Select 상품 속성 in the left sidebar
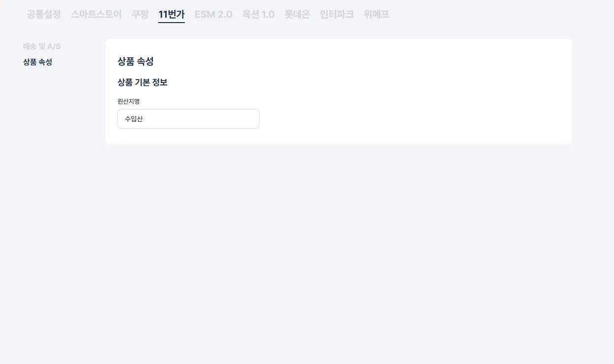 click(37, 62)
